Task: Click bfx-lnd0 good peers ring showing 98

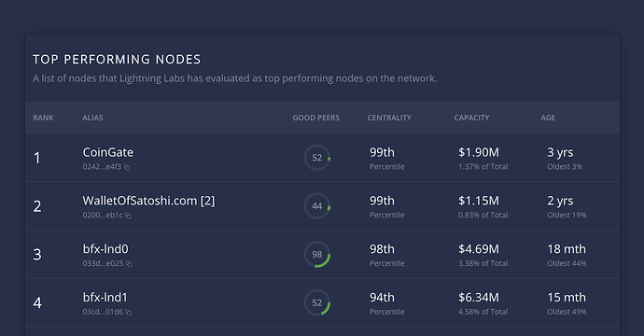Action: pos(317,255)
